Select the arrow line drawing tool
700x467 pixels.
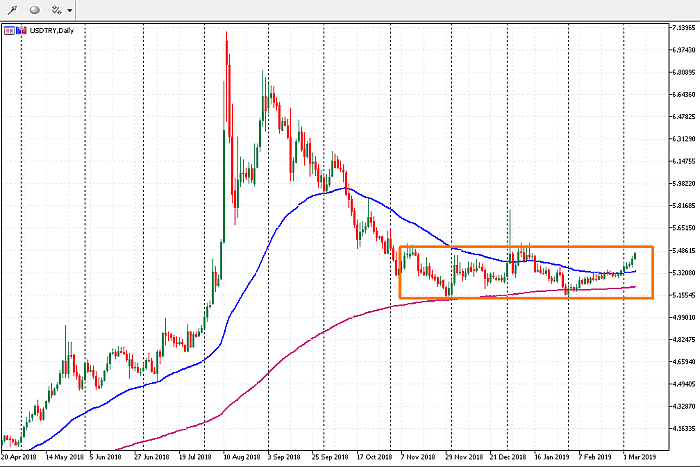(12, 9)
